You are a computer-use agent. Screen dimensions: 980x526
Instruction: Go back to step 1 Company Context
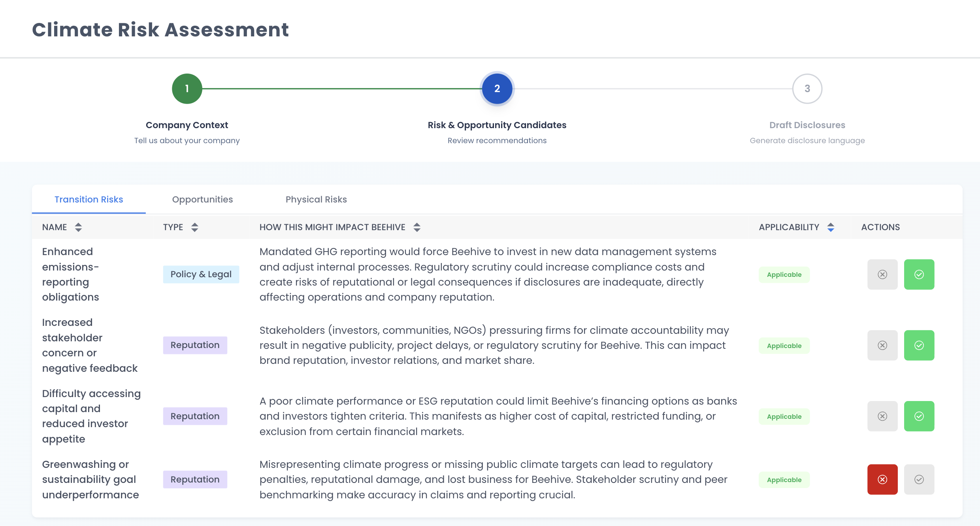pos(187,89)
